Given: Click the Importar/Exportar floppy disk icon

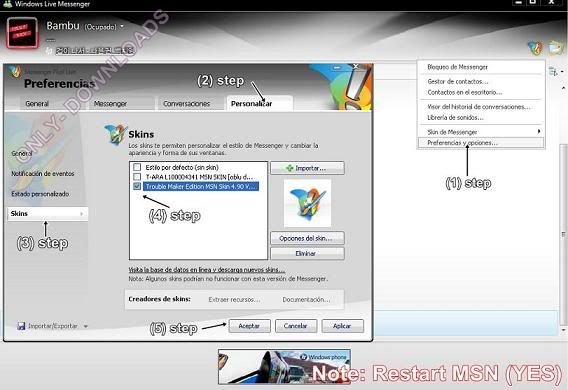Looking at the screenshot, I should point(21,326).
